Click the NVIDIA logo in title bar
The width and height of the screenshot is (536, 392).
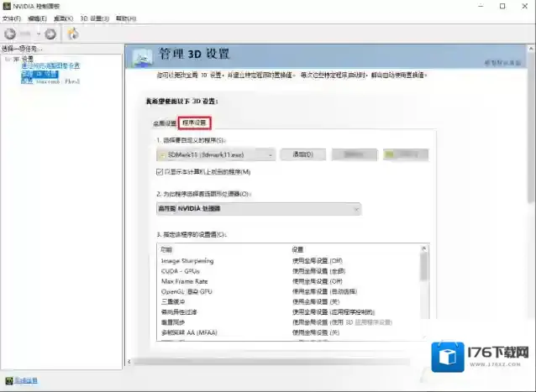(7, 6)
